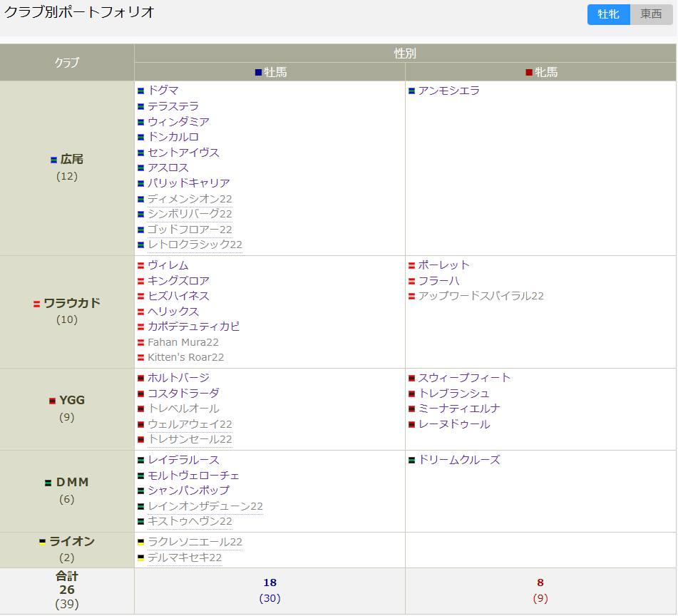Open the horse link ドグマ
The image size is (678, 616).
point(163,91)
